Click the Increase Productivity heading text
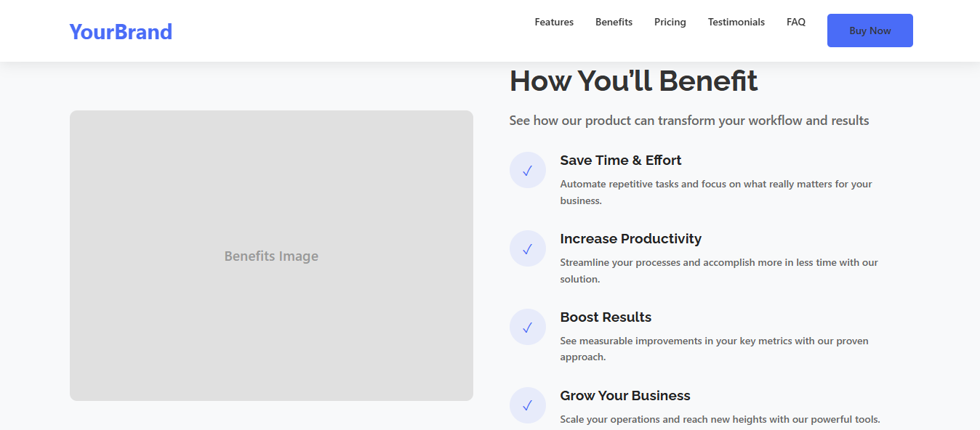Screen dimensions: 980x430 pyautogui.click(x=630, y=238)
